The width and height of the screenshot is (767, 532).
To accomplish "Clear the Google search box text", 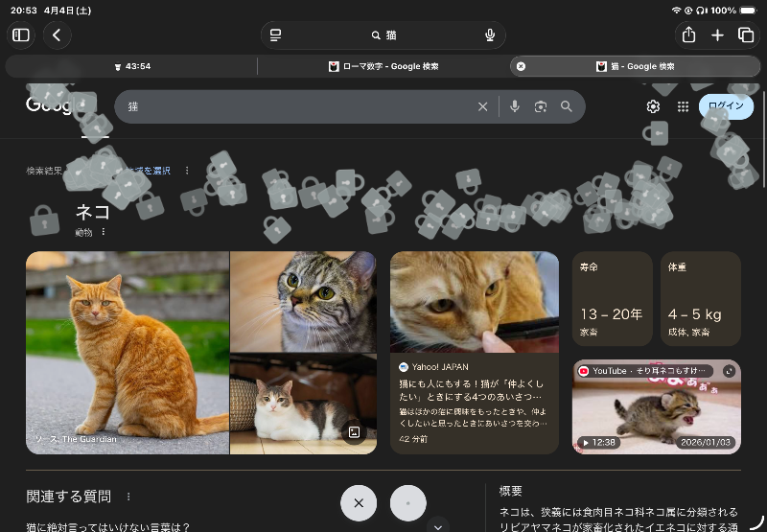I will coord(482,106).
